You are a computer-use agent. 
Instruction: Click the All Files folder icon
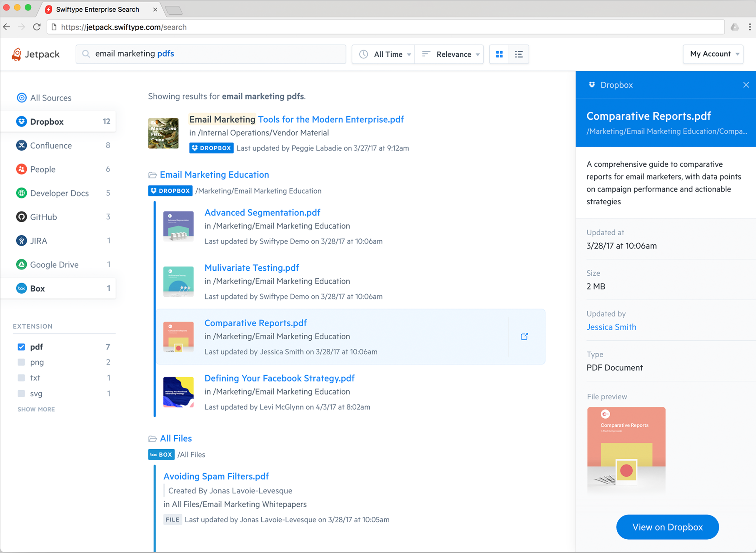click(x=153, y=439)
